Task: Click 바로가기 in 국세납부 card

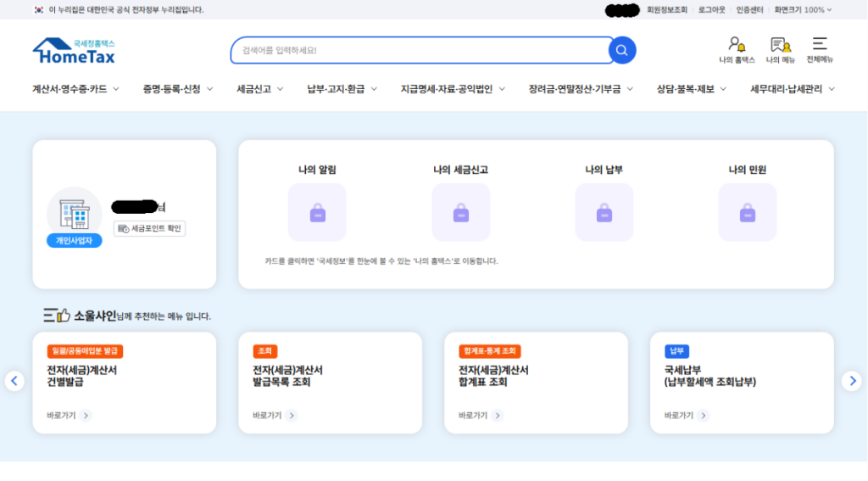Action: (x=679, y=416)
